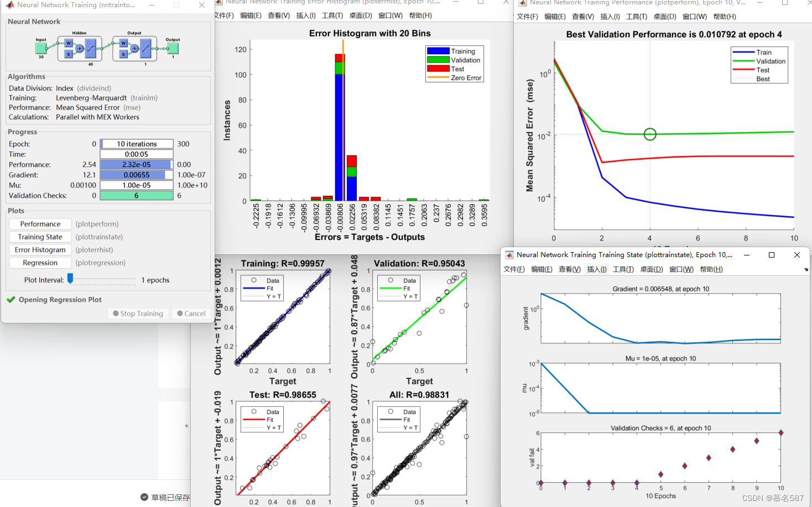Click blue Training swatch in histogram legend

438,51
